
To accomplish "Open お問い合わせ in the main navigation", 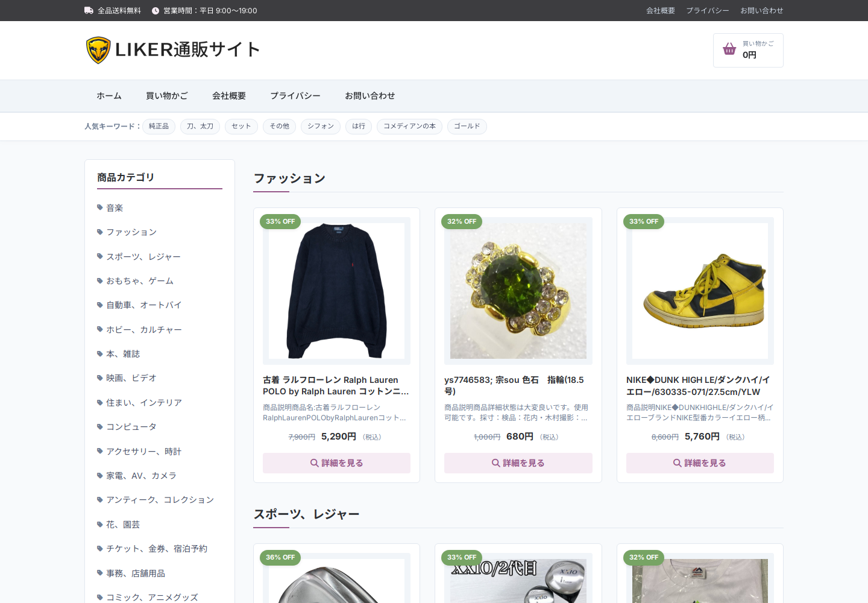I will click(x=370, y=96).
